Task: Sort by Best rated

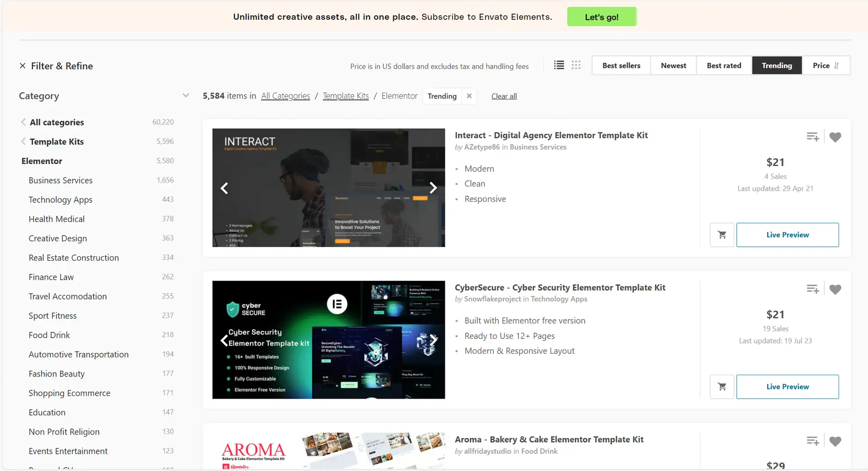Action: click(x=724, y=66)
